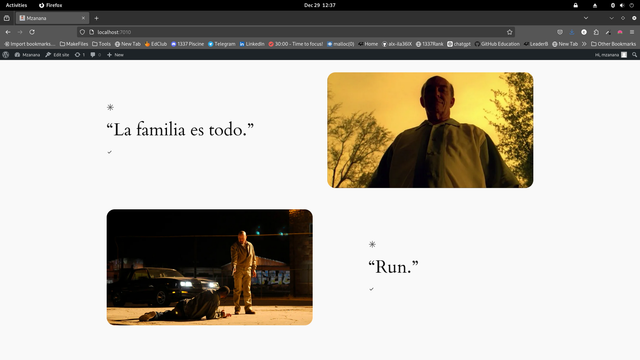Show downloads via the blue download arrow

[x=572, y=32]
